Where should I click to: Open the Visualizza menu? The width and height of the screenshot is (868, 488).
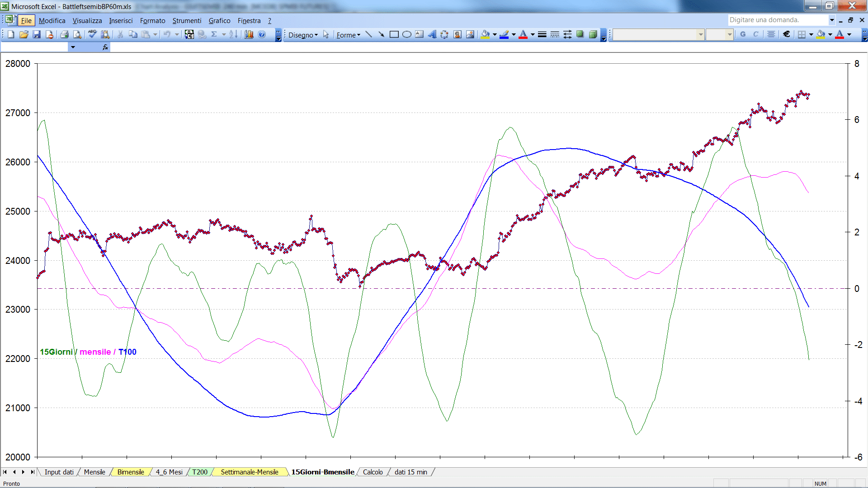click(x=87, y=21)
